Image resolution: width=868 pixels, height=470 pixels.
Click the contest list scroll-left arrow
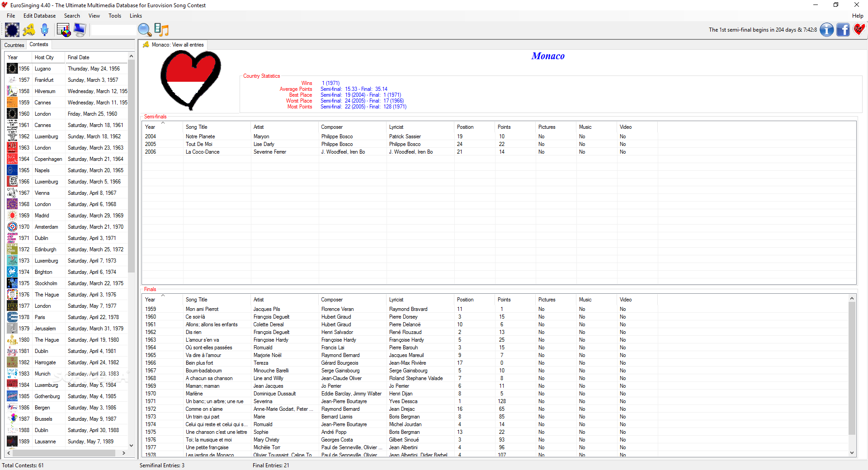9,453
